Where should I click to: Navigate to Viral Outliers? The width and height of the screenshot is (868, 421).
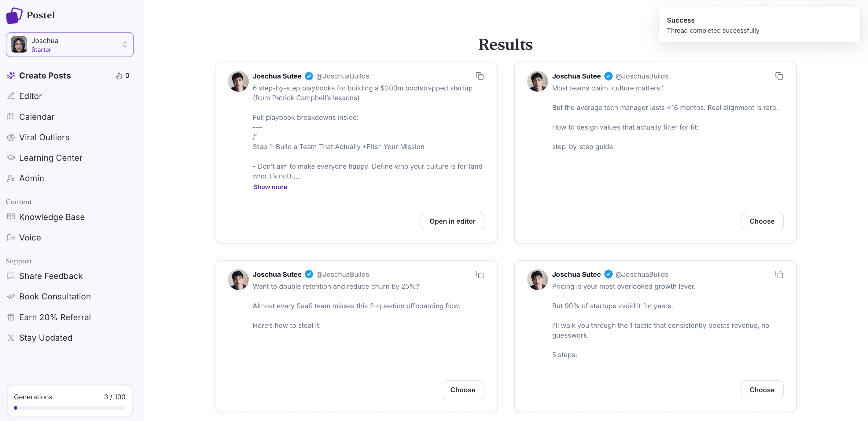click(x=44, y=137)
